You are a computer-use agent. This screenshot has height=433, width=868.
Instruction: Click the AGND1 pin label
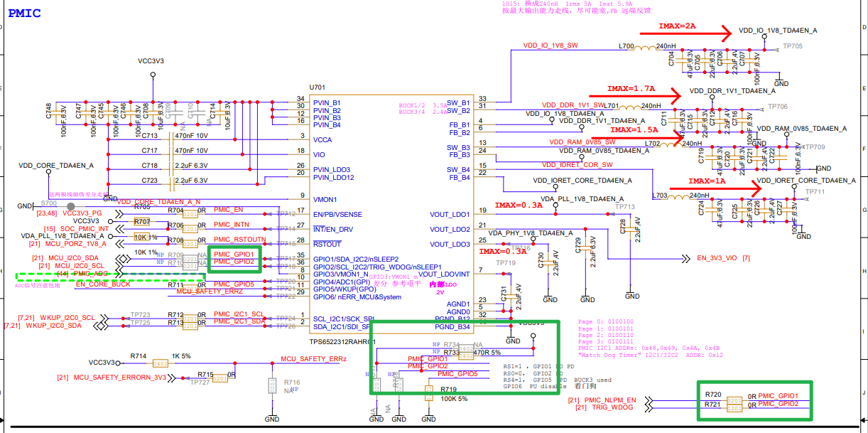[x=458, y=304]
